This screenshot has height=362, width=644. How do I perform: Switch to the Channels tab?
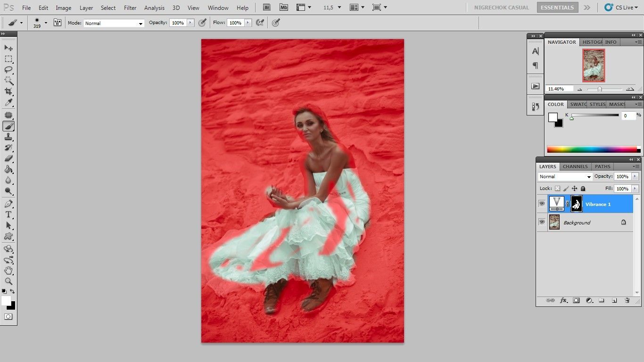(x=575, y=166)
